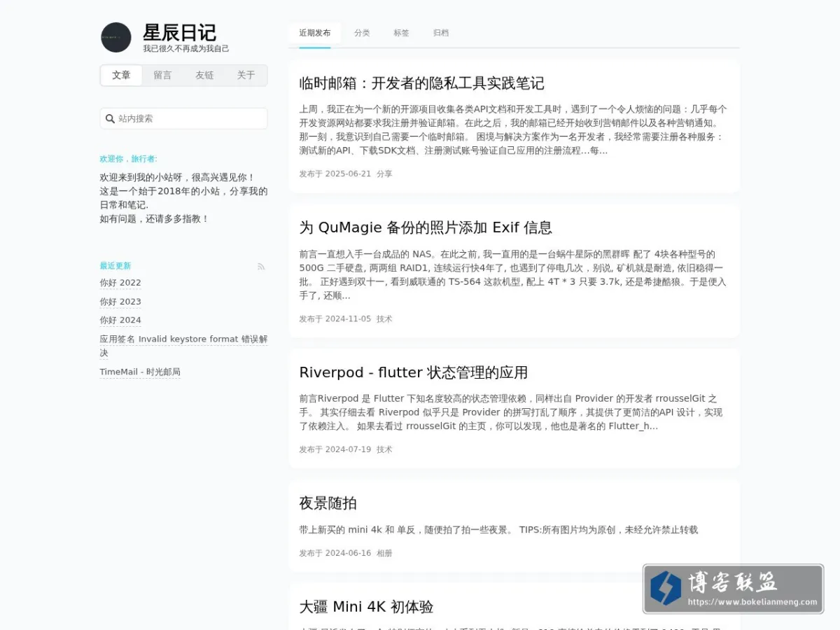Click the 最近更新 section heading

click(x=115, y=266)
